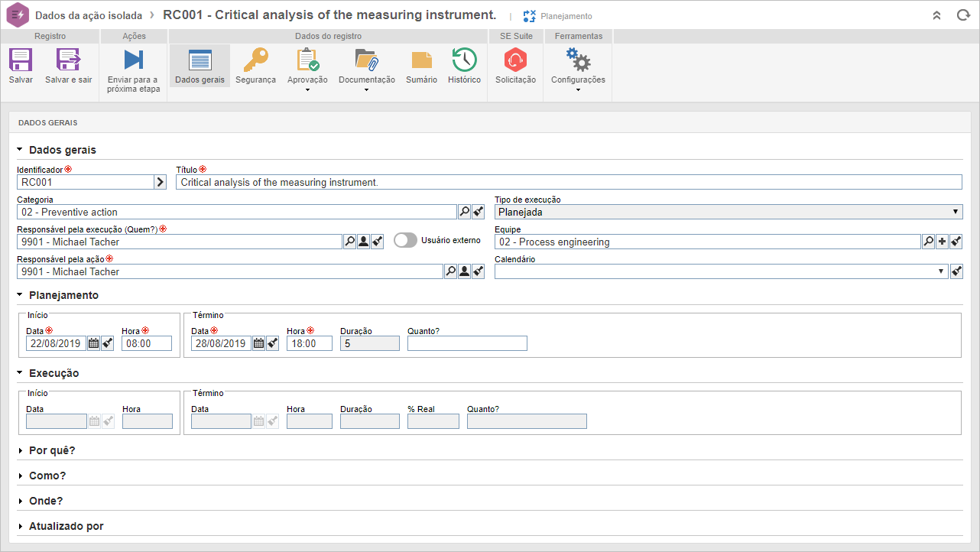Image resolution: width=980 pixels, height=552 pixels.
Task: Edit Planejamento Início Hora 08:00 field
Action: 147,343
